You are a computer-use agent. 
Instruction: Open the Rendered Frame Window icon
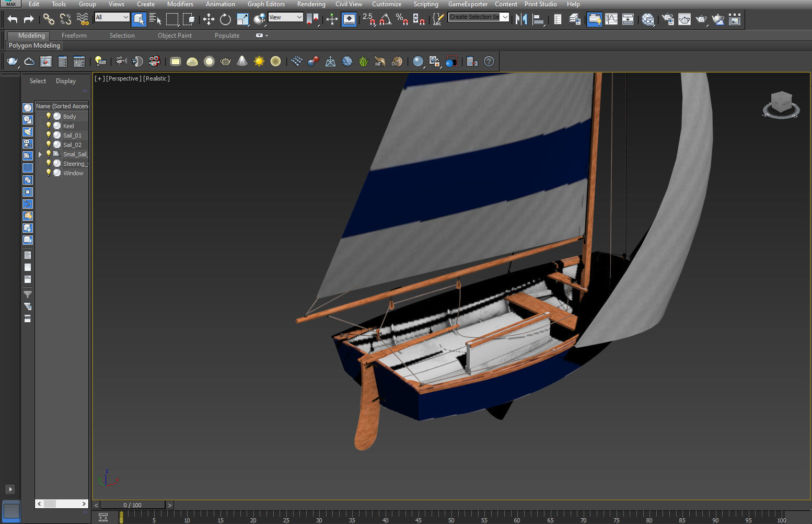click(x=684, y=19)
